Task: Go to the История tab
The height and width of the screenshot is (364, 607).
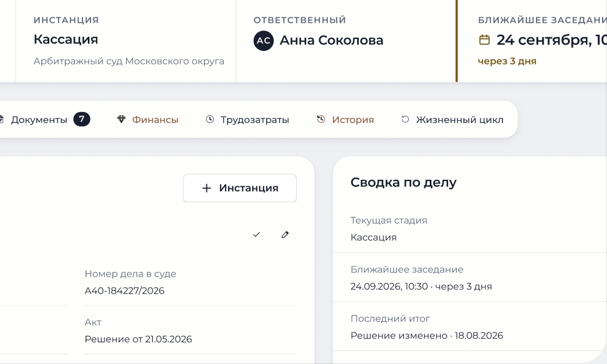Action: [x=345, y=120]
